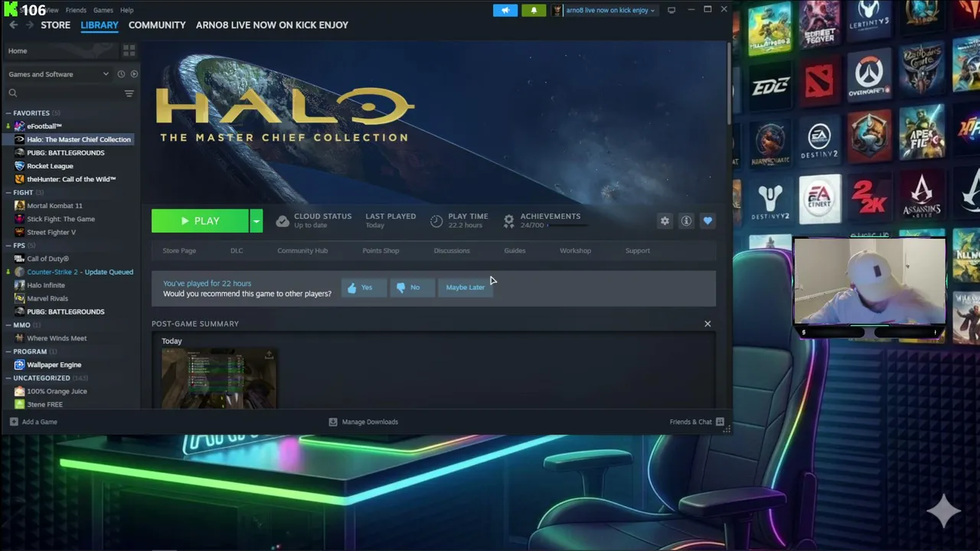
Task: Collapse the FAVORITES category
Action: 8,113
